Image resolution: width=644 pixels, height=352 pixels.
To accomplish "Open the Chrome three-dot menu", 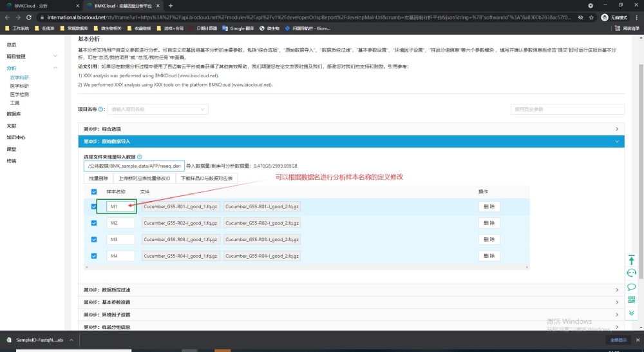I will tap(636, 17).
